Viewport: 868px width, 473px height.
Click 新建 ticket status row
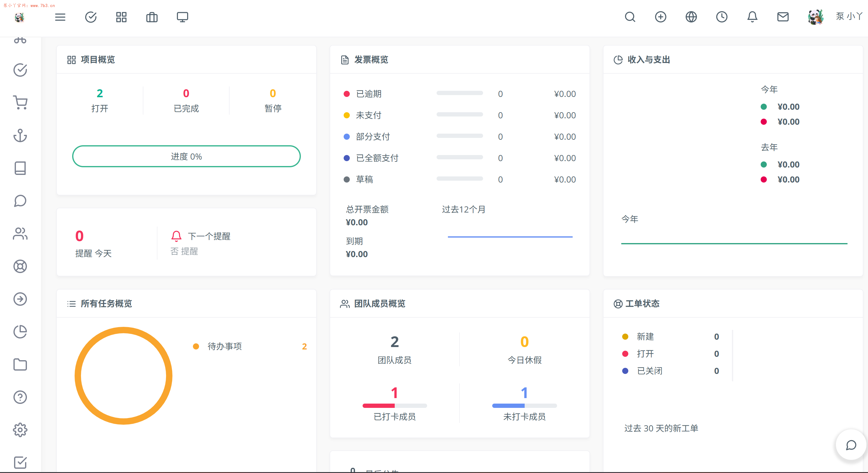click(x=670, y=337)
